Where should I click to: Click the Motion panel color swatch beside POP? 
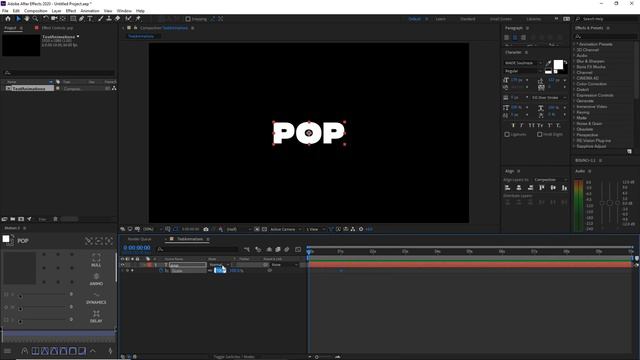tap(6, 239)
